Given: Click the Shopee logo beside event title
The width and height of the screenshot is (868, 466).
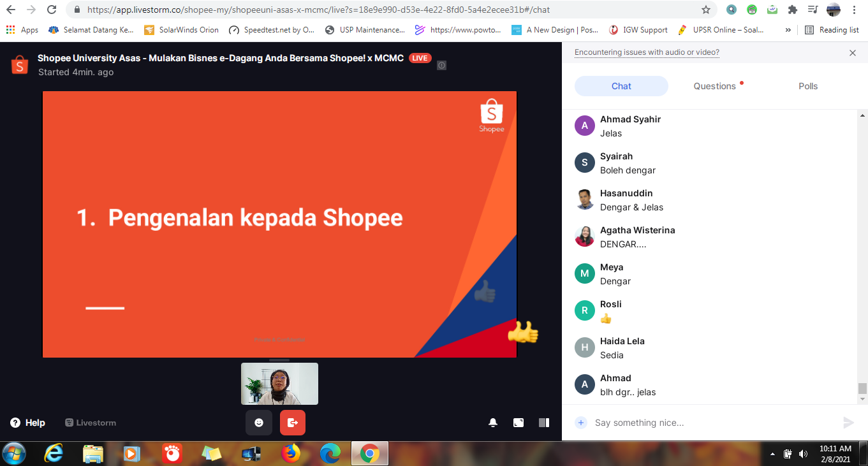Looking at the screenshot, I should click(20, 64).
